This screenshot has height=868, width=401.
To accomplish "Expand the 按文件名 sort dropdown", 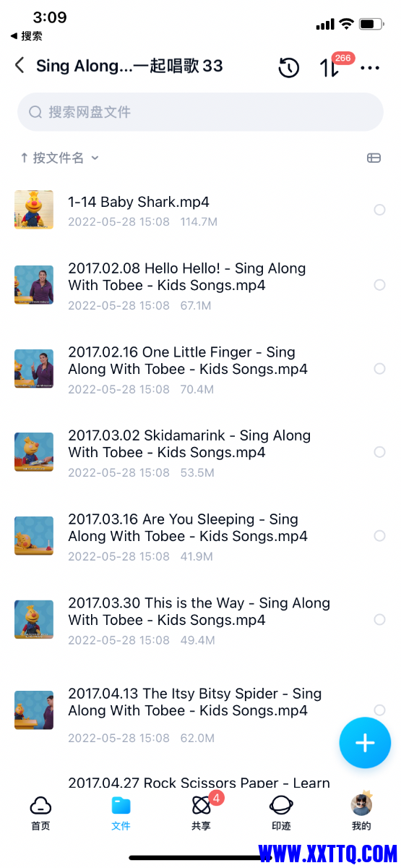I will coord(66,158).
